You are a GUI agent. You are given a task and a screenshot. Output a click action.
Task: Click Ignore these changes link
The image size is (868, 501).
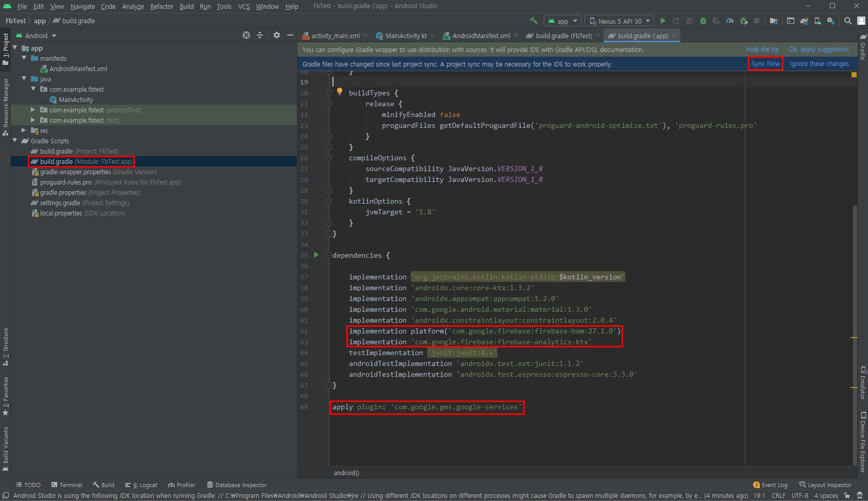819,64
